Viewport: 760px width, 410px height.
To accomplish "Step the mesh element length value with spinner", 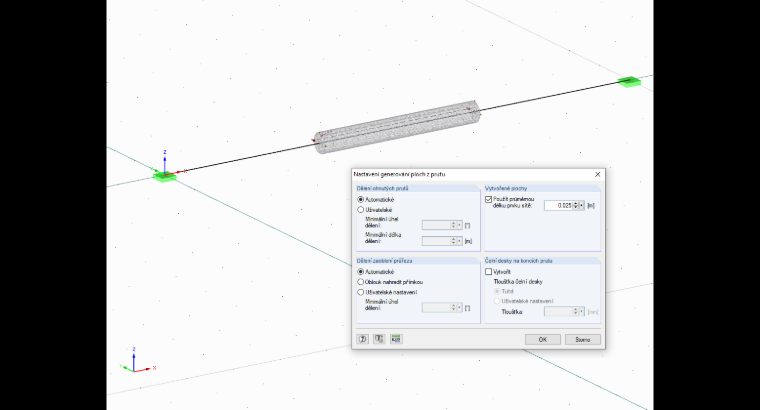I will click(576, 205).
